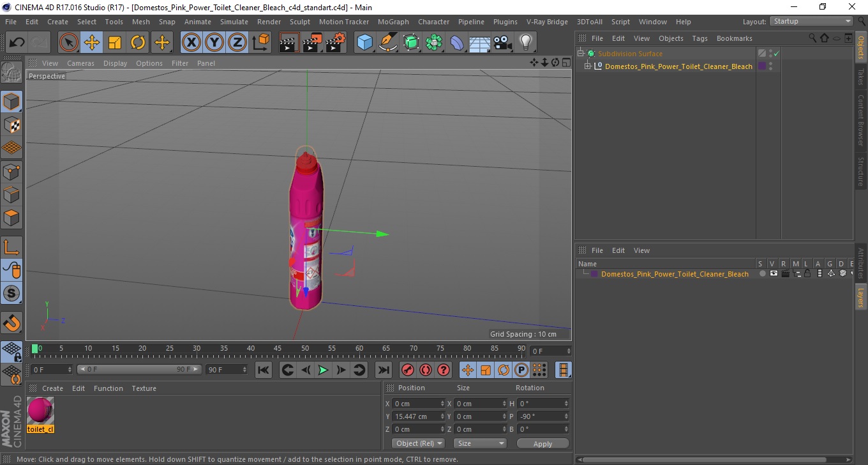
Task: Open the V-Ray Bridge menu
Action: pyautogui.click(x=547, y=21)
